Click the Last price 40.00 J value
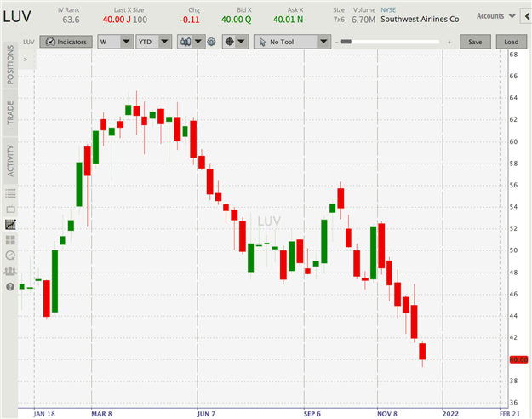The image size is (532, 419). tap(117, 20)
